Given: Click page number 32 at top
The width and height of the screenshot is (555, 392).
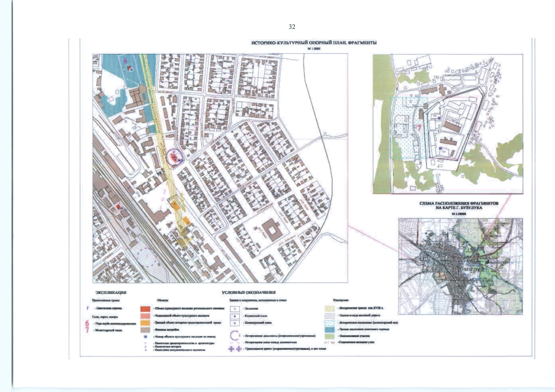Looking at the screenshot, I should pyautogui.click(x=292, y=27).
